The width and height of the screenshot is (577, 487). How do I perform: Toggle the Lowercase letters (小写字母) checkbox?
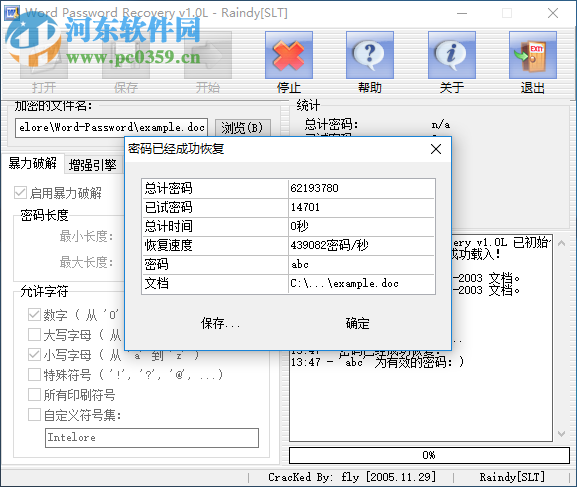(34, 354)
